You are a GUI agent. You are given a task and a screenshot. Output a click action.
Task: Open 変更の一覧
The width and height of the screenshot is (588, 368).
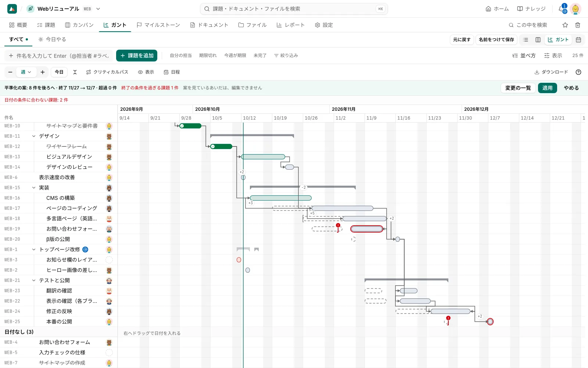[x=518, y=88]
